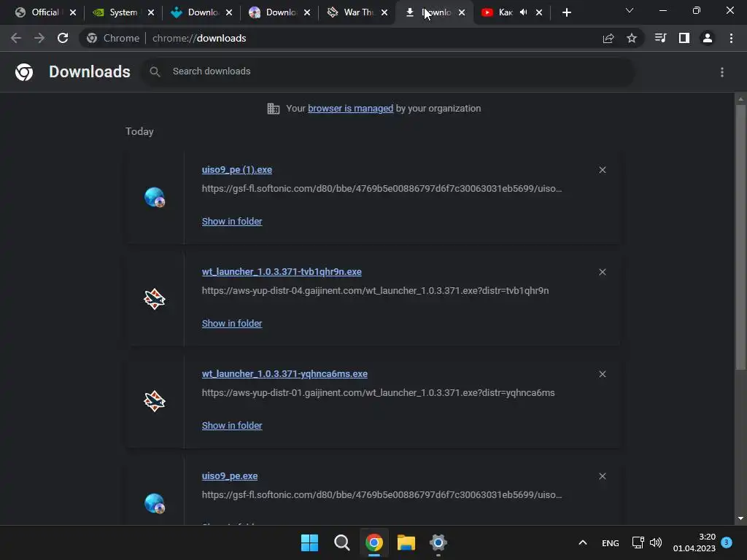Open the clock showing 3:20 01.04.2023

click(694, 542)
